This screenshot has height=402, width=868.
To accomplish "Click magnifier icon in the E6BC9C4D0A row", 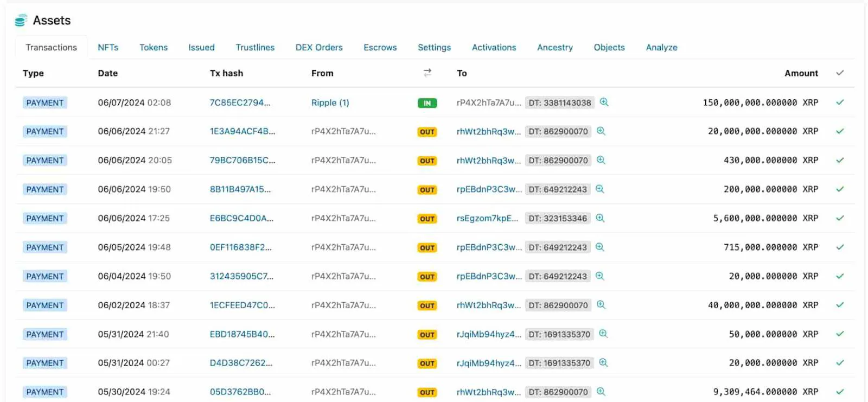I will pos(600,218).
